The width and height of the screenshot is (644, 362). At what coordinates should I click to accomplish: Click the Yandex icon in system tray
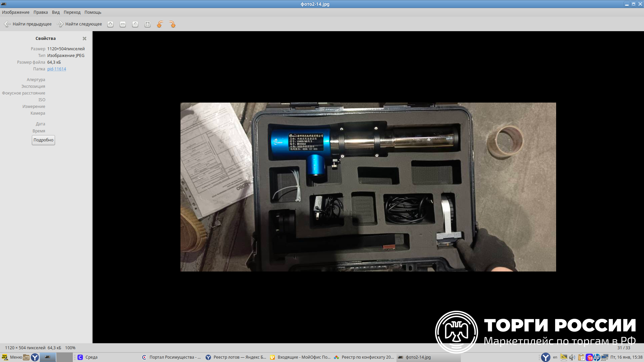click(x=546, y=357)
